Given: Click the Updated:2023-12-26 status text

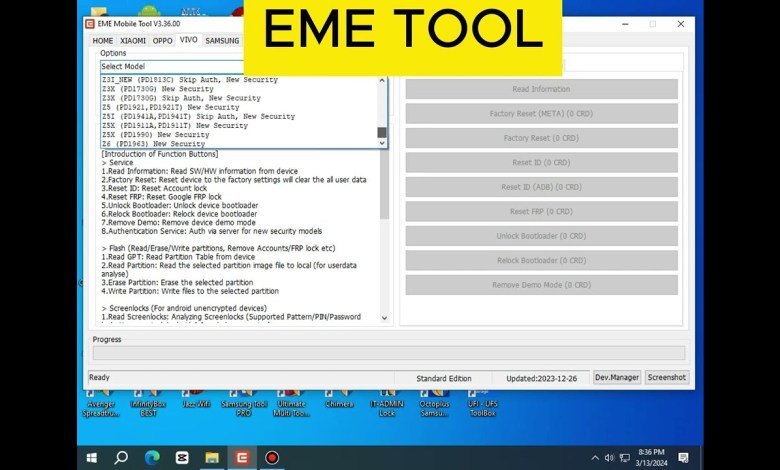Looking at the screenshot, I should 541,378.
